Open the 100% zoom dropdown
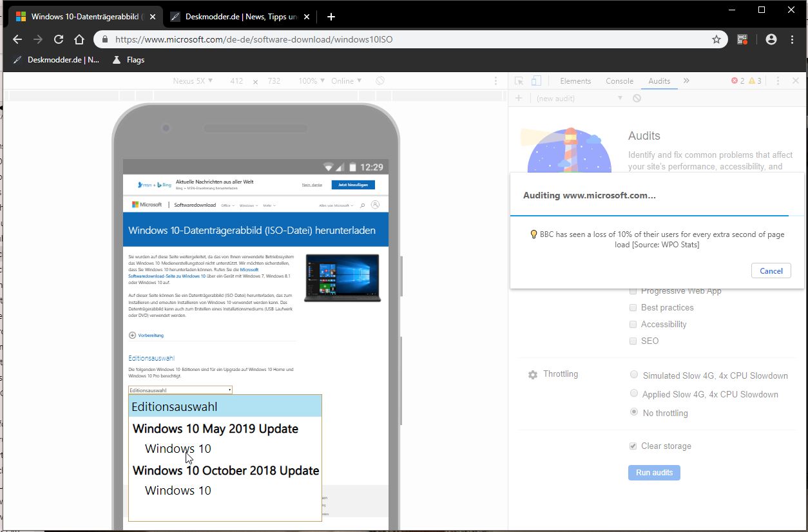Viewport: 808px width, 532px height. (311, 81)
